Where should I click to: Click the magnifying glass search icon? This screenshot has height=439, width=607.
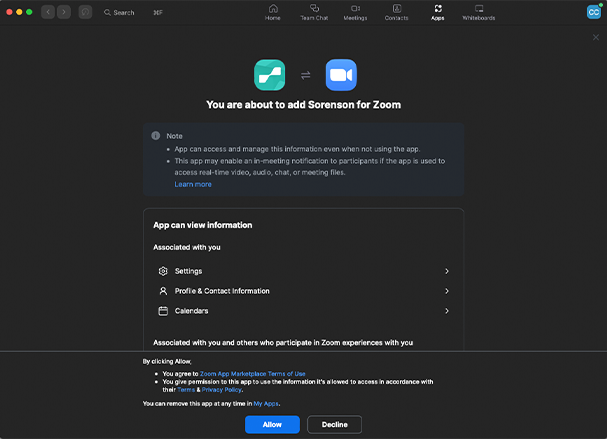pos(107,12)
